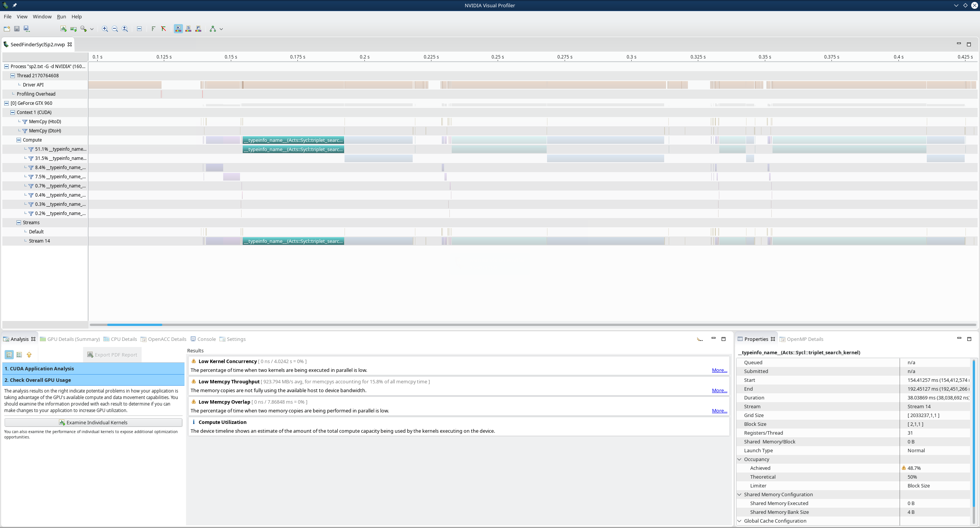Click the green filter timeline icon
The width and height of the screenshot is (980, 528).
point(154,29)
